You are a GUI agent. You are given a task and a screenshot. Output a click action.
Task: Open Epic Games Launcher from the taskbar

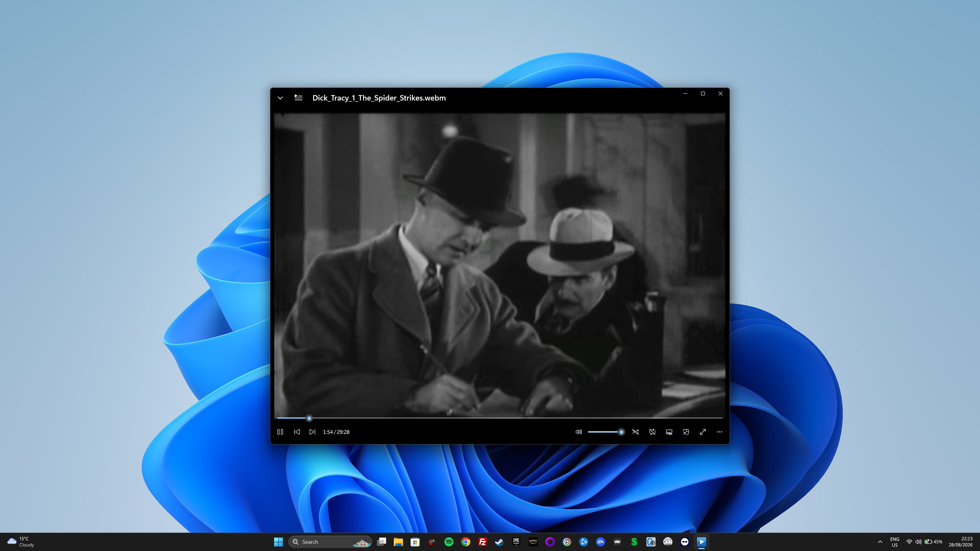click(x=516, y=542)
